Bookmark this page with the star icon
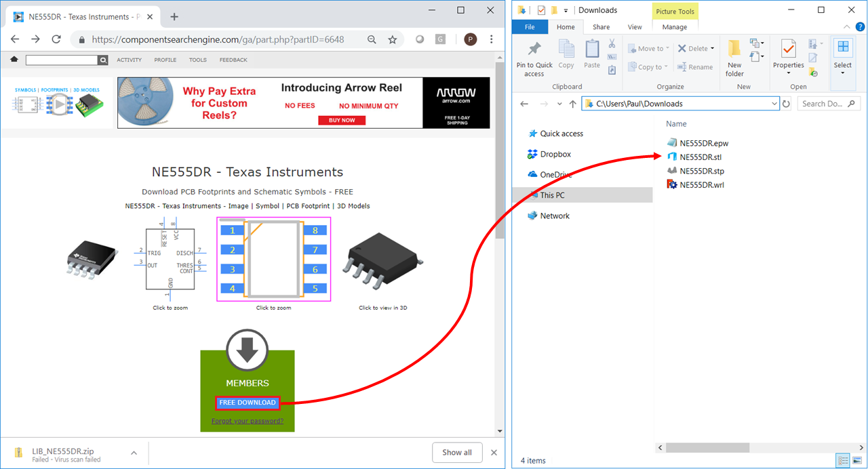The image size is (868, 469). click(393, 39)
